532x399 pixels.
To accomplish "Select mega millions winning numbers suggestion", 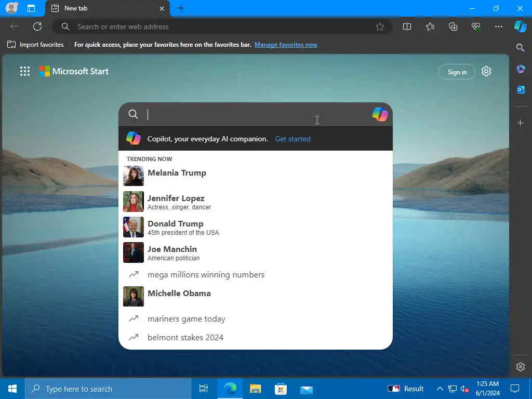I will 256,274.
